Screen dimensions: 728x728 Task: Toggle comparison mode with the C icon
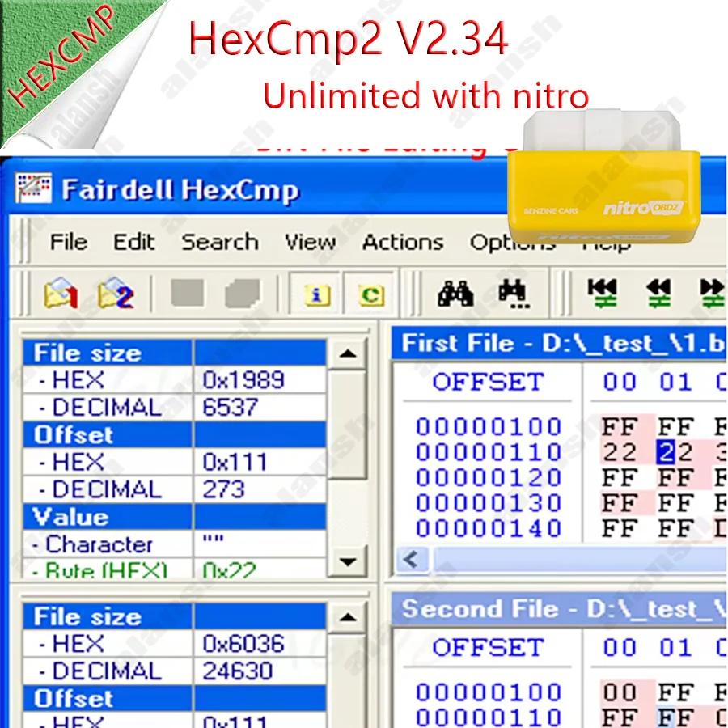(368, 296)
